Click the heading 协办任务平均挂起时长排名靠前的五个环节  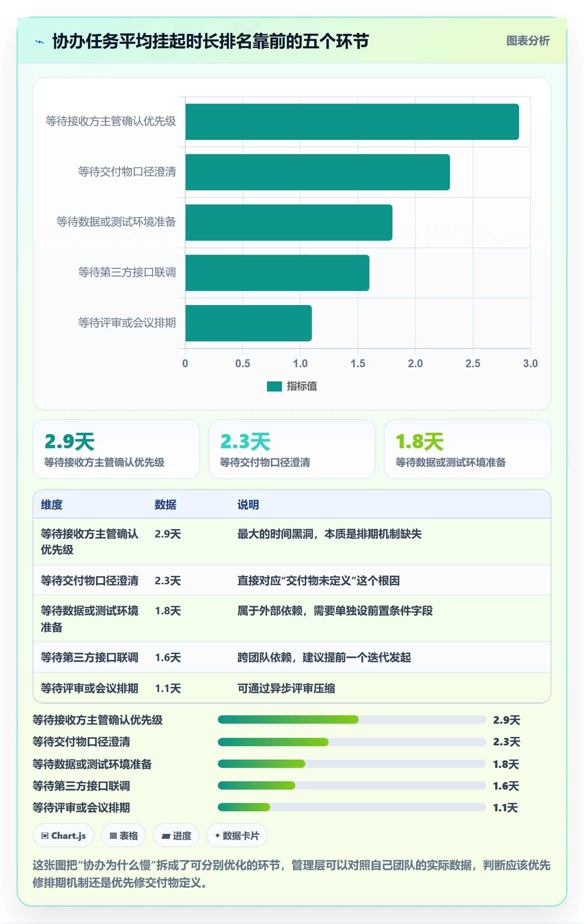(211, 41)
